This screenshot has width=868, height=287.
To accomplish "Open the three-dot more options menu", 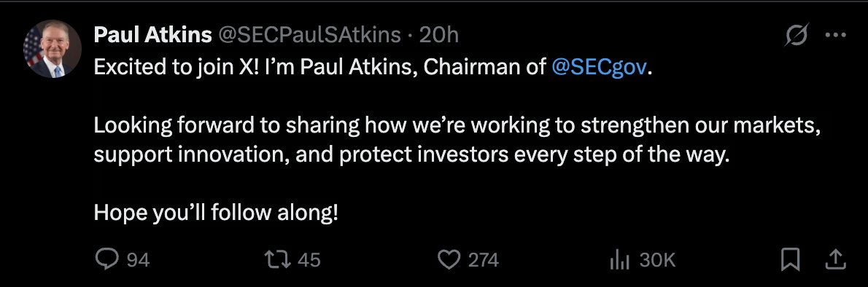I will pos(836,36).
